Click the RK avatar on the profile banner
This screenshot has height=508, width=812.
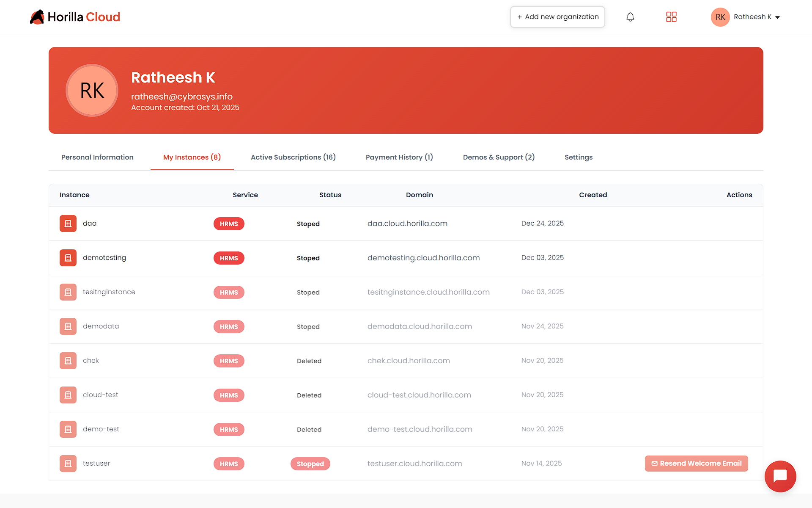click(x=92, y=90)
